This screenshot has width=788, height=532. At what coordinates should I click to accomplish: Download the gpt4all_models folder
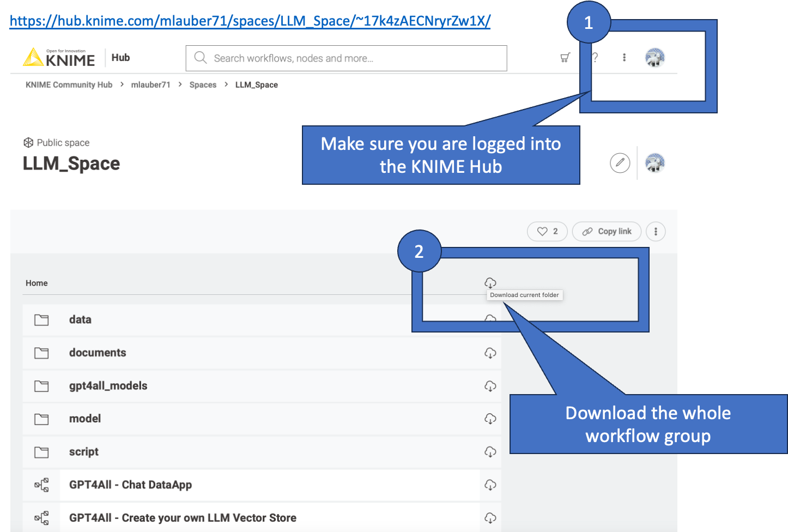click(x=490, y=386)
